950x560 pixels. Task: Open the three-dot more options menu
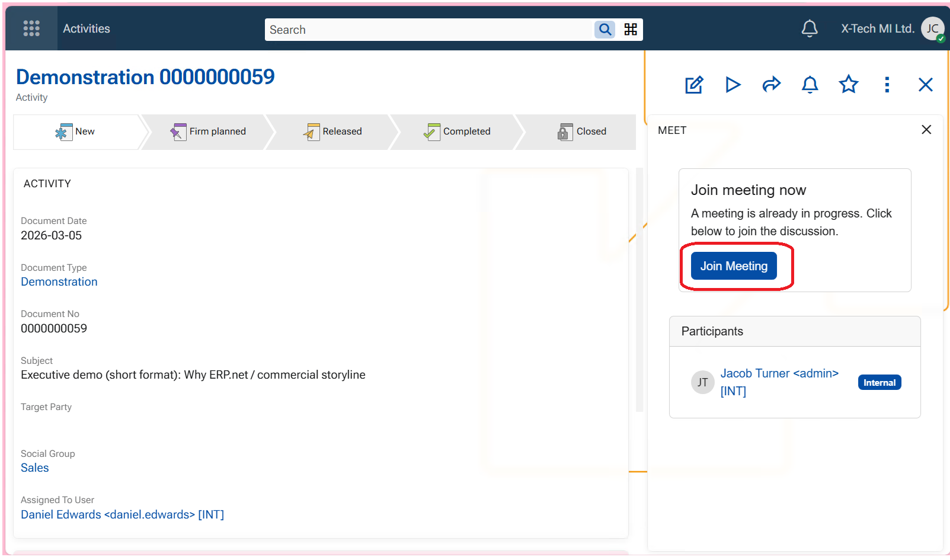tap(887, 85)
